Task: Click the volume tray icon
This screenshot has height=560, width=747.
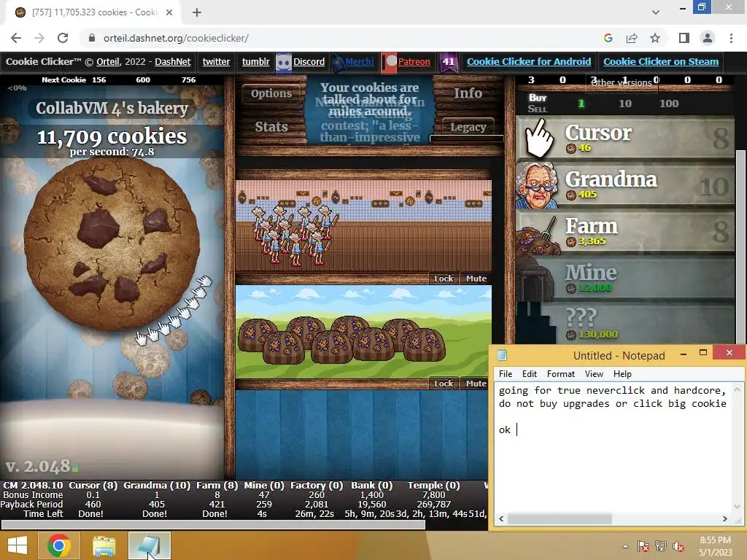Action: pyautogui.click(x=678, y=546)
